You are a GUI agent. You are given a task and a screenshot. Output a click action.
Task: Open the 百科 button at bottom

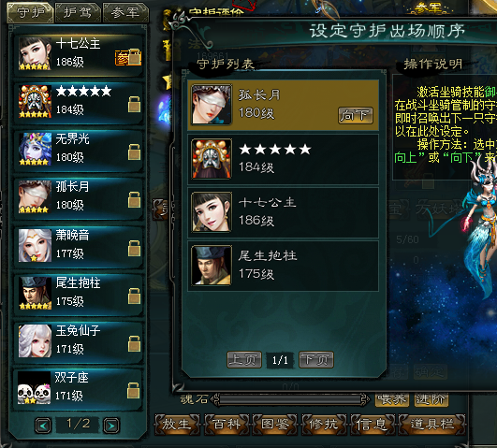tap(227, 425)
